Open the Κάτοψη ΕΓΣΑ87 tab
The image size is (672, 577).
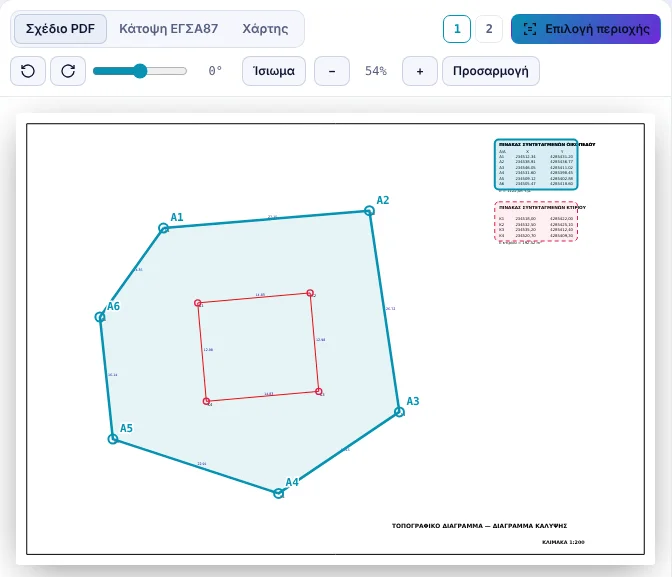click(168, 29)
